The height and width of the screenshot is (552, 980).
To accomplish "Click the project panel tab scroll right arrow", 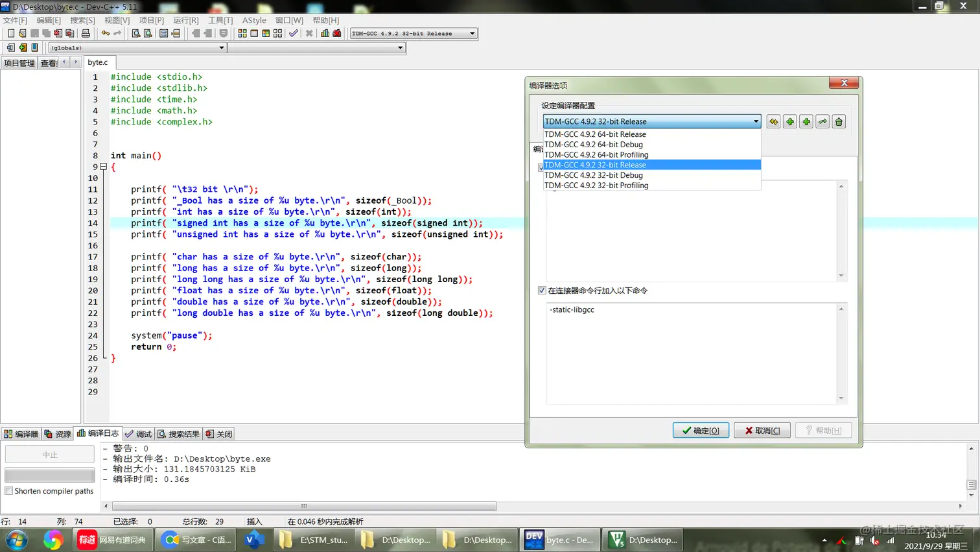I will tap(76, 62).
